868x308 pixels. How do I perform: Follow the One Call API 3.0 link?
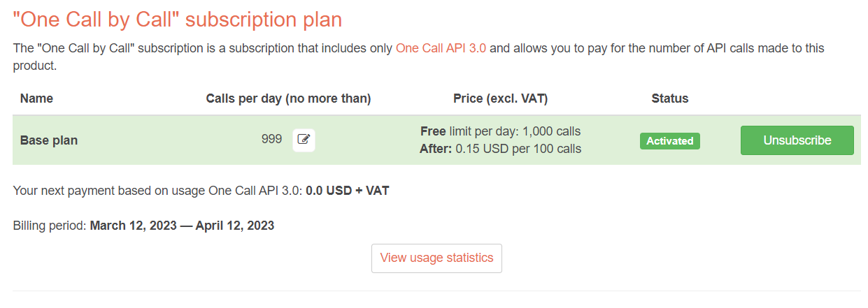[x=441, y=48]
